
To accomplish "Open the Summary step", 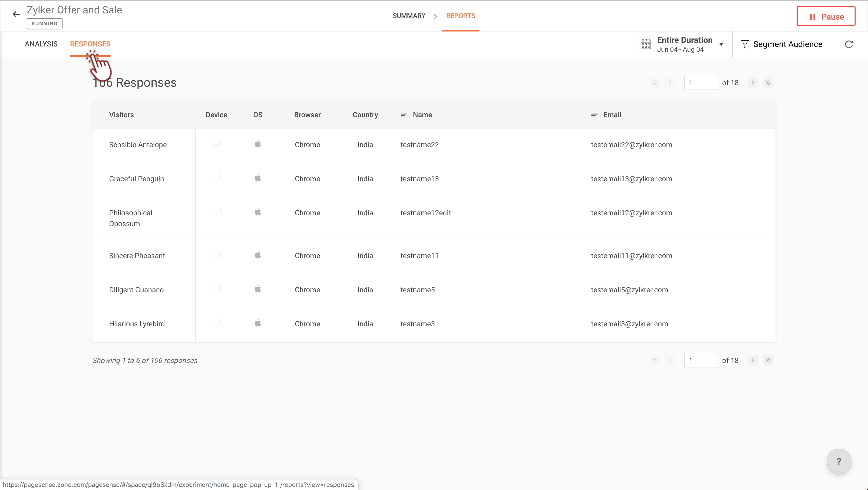I will click(x=409, y=16).
